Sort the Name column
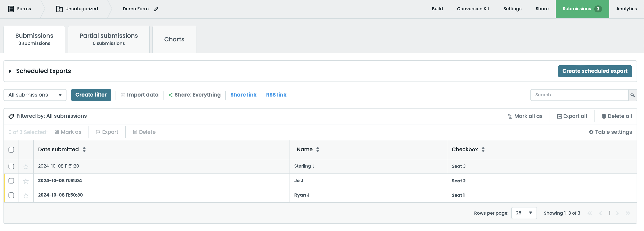This screenshot has width=644, height=231. 318,149
